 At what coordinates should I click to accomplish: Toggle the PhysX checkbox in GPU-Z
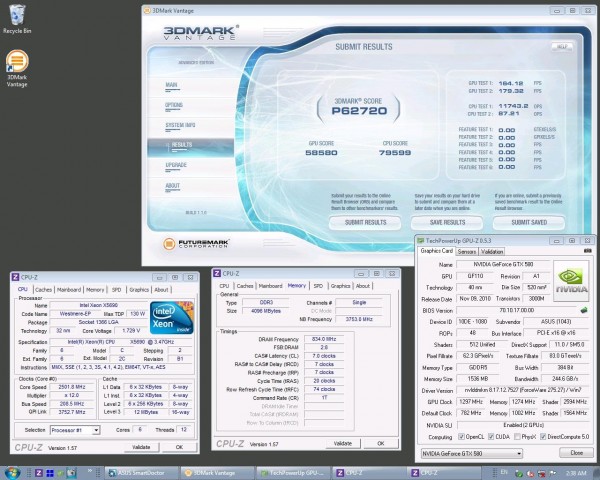(517, 437)
